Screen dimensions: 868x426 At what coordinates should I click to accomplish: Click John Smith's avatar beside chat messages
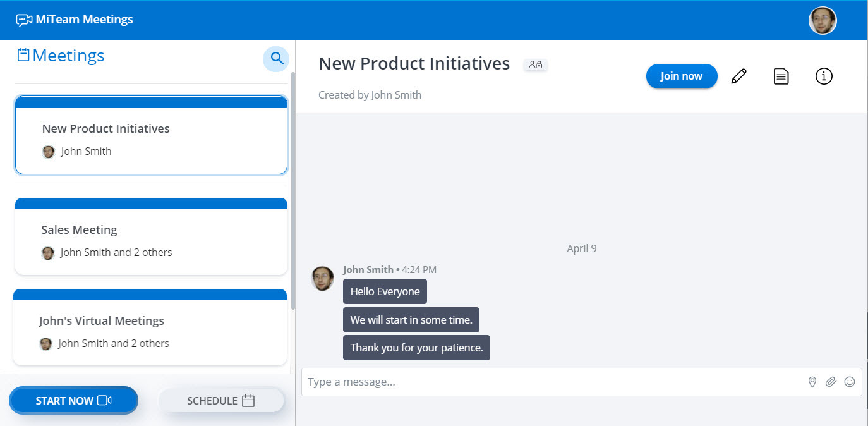tap(323, 279)
